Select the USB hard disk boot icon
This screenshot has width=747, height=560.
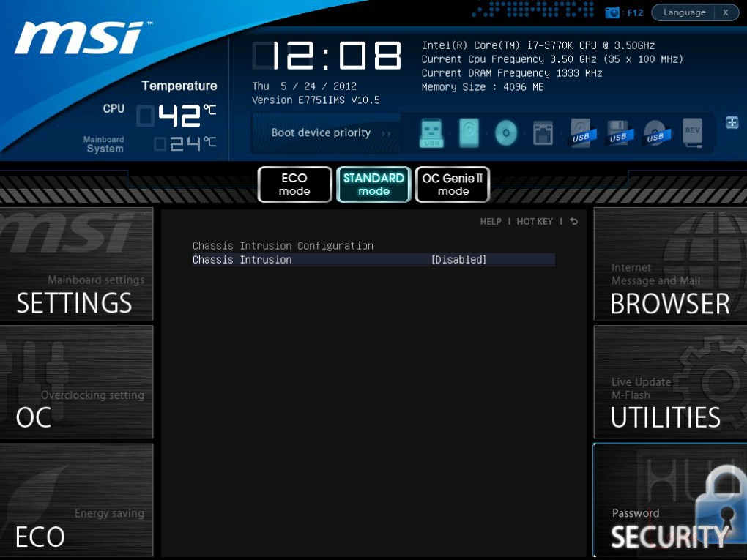[x=583, y=132]
